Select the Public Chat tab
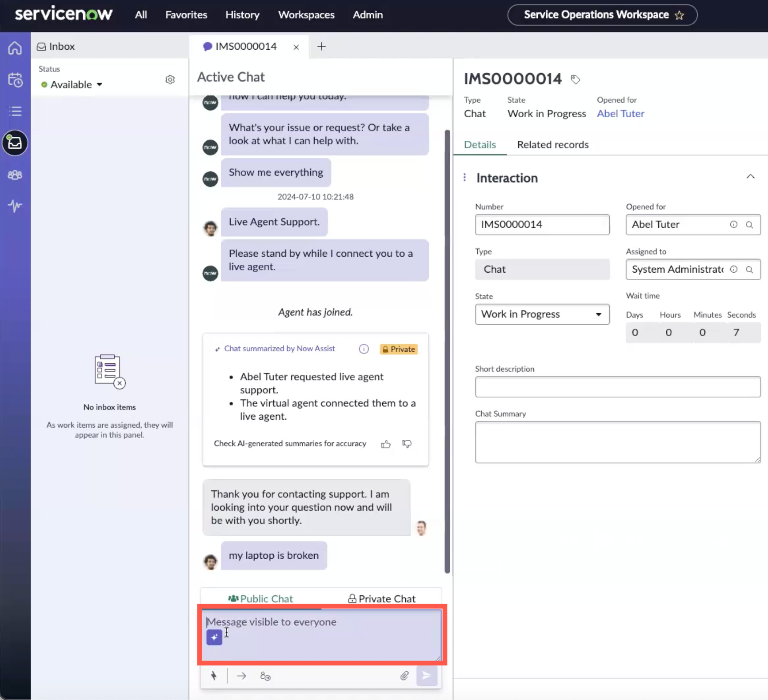Image resolution: width=768 pixels, height=700 pixels. point(260,599)
